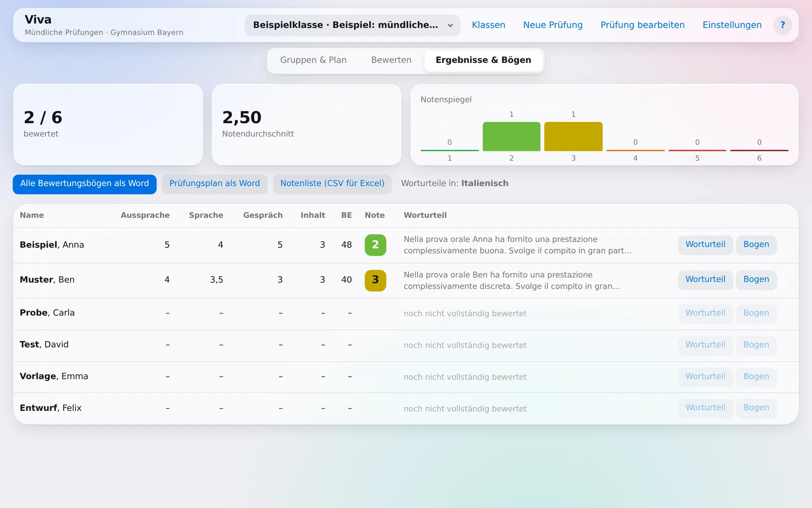Export Alle Bewertungsbögen als Word

point(85,184)
